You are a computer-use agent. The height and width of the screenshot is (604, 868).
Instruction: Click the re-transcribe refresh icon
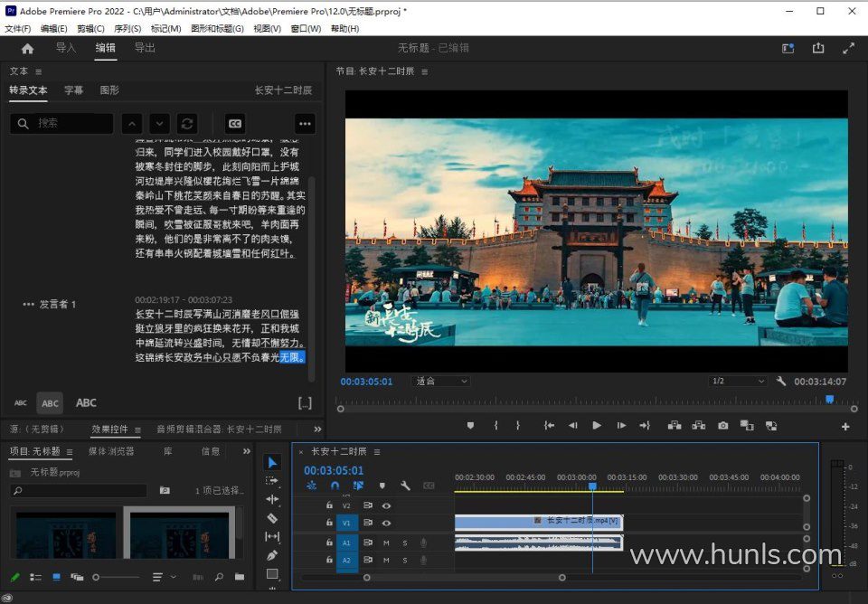click(187, 124)
